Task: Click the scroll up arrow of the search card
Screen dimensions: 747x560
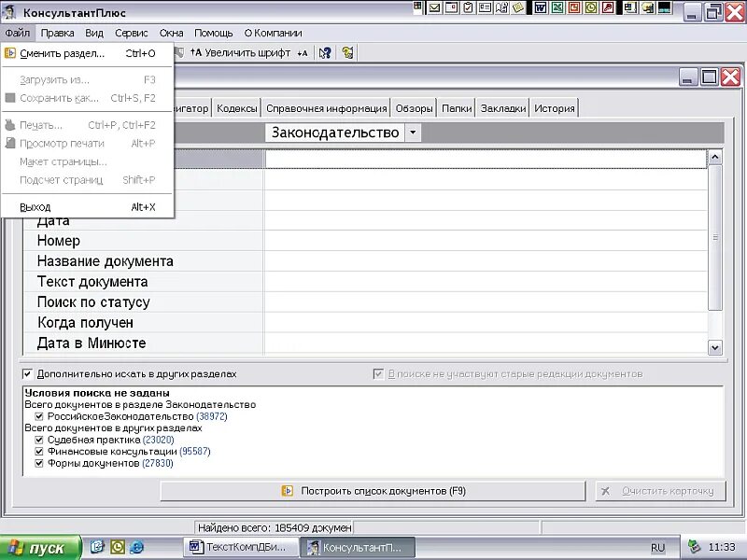Action: 714,157
